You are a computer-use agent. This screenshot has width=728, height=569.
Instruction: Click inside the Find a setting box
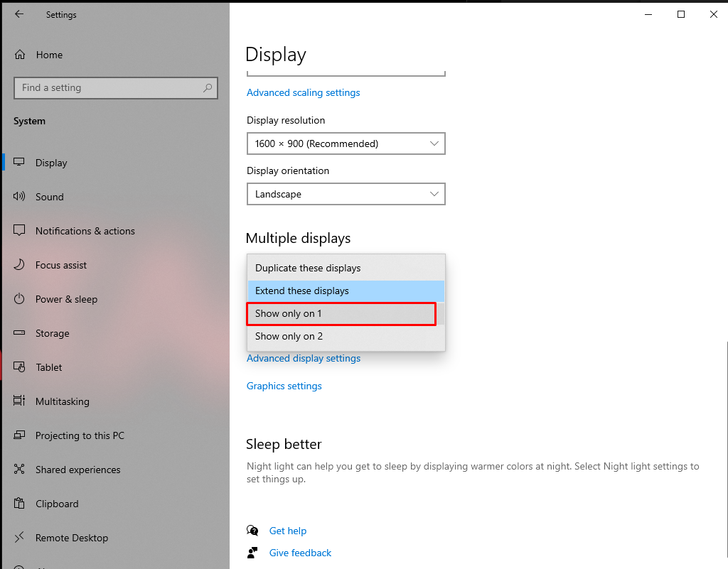116,87
